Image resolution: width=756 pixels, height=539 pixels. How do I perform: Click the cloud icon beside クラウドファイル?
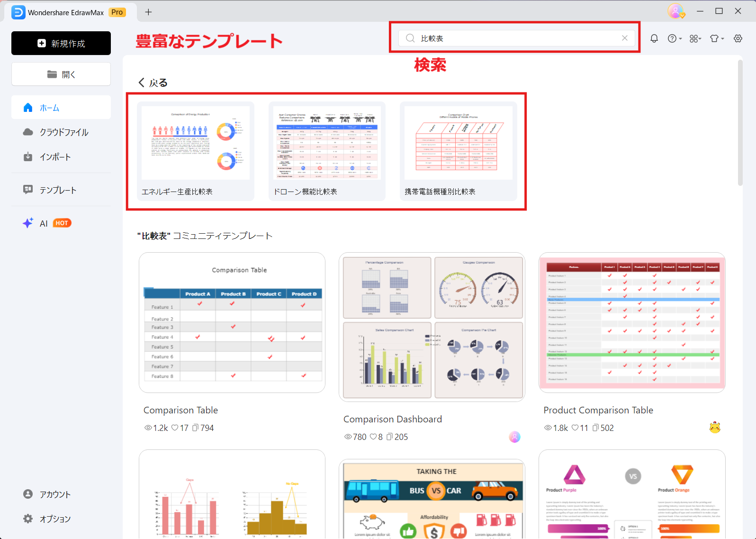coord(28,132)
